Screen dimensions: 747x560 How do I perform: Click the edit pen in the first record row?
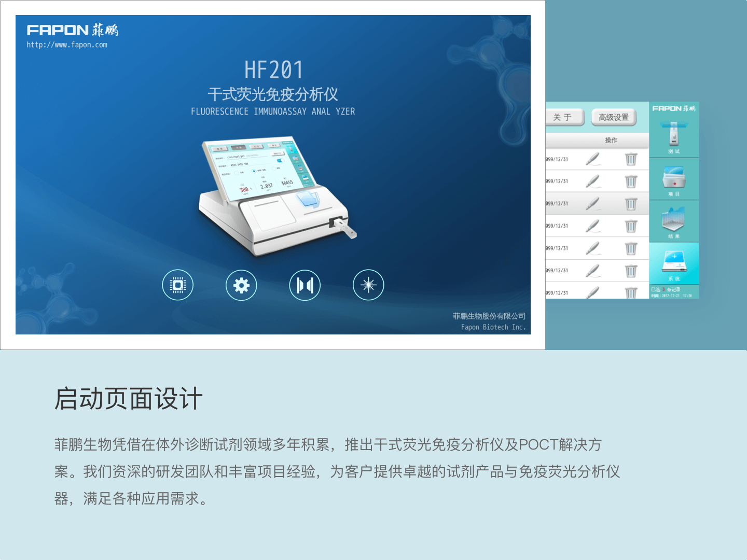593,159
